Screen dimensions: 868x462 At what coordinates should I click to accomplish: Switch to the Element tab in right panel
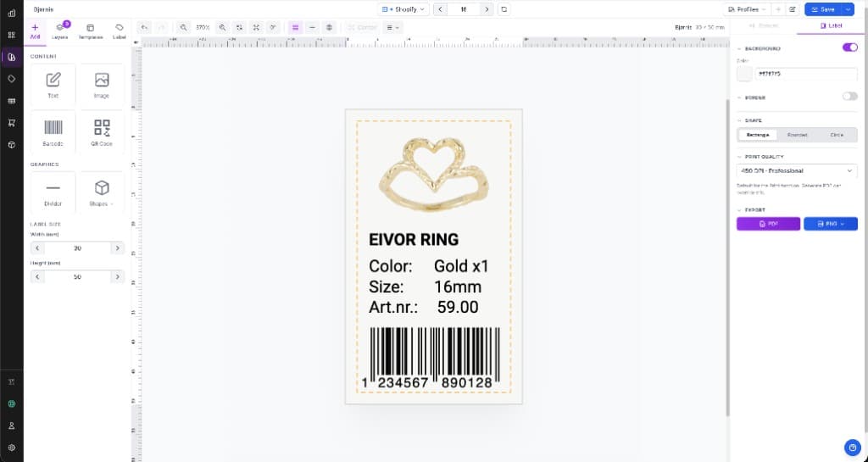pos(764,26)
